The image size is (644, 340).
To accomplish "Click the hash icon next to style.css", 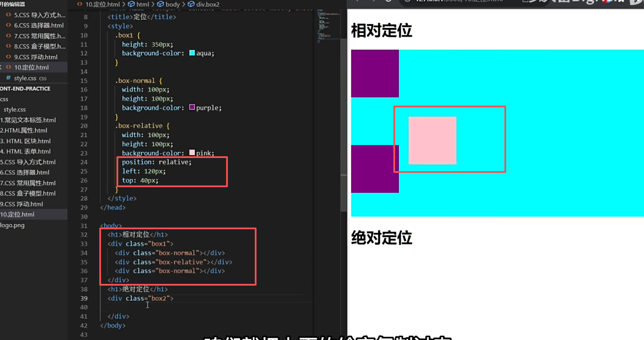I will [9, 78].
